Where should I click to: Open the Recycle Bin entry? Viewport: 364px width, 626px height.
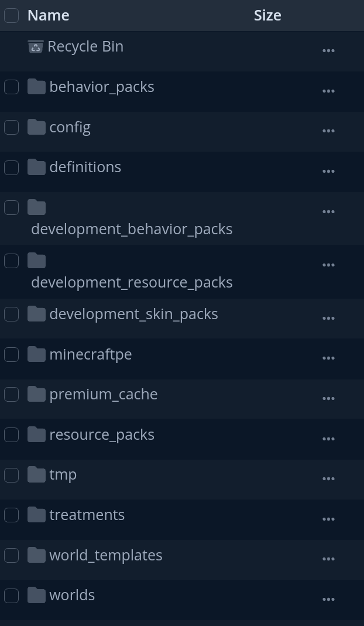[x=85, y=46]
